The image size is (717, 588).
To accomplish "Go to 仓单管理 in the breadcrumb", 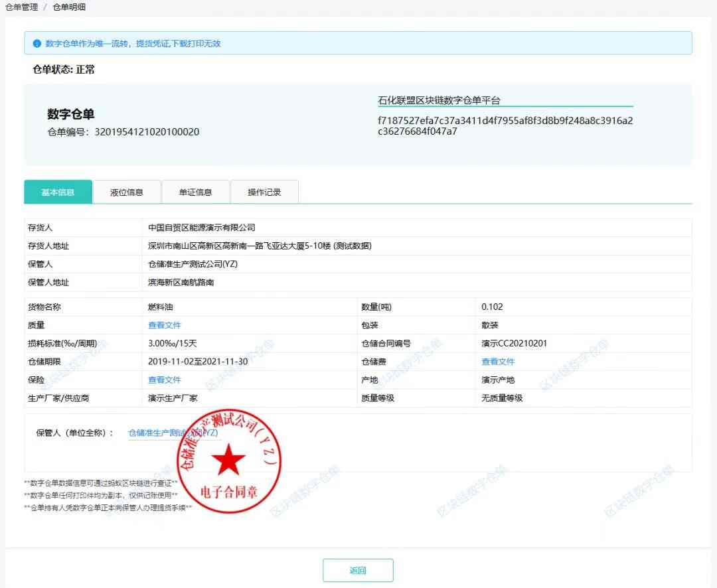I will tap(21, 7).
